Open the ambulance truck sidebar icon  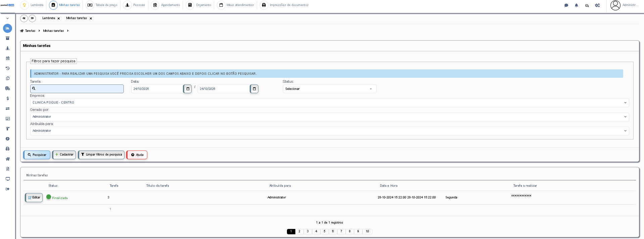click(7, 88)
